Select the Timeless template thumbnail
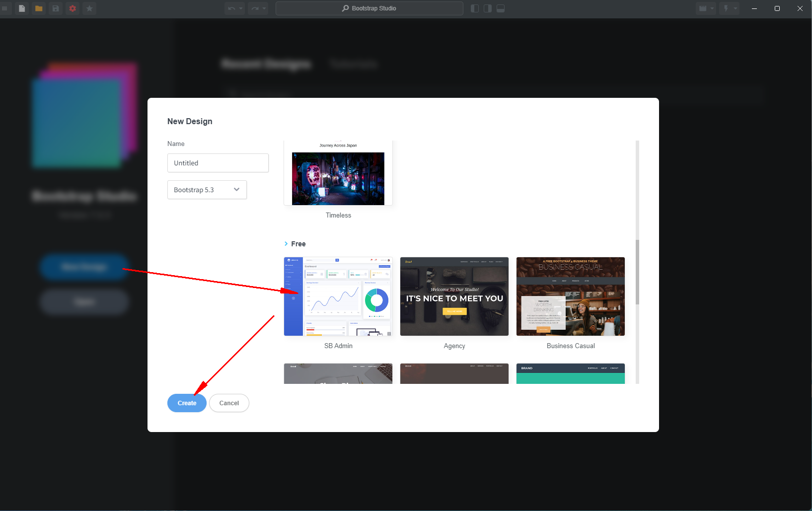The height and width of the screenshot is (511, 812). point(338,173)
